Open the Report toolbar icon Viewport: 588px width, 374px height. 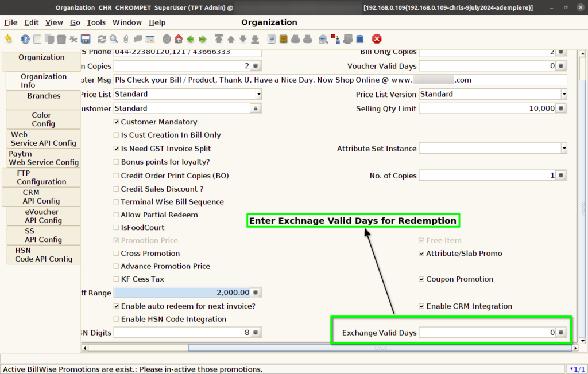[x=272, y=38]
